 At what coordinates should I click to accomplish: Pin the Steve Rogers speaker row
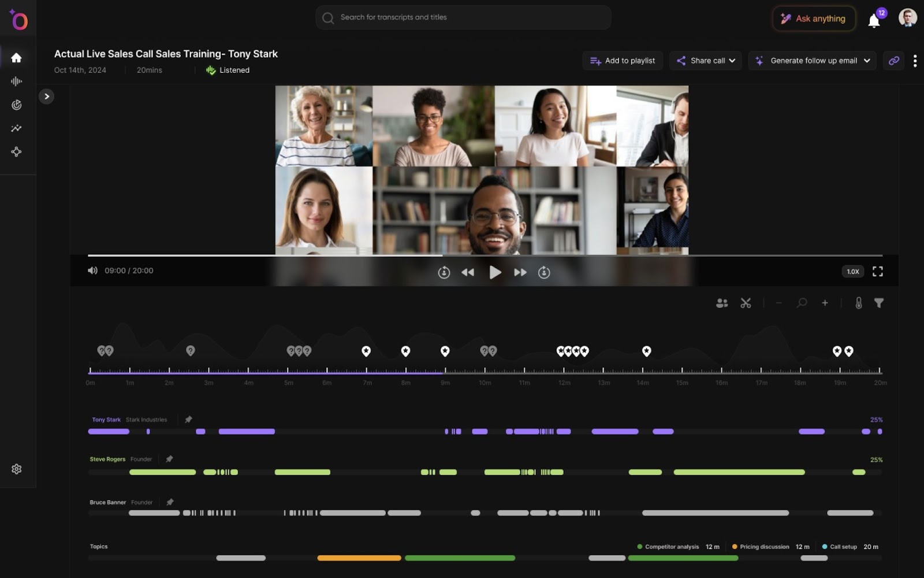click(170, 459)
